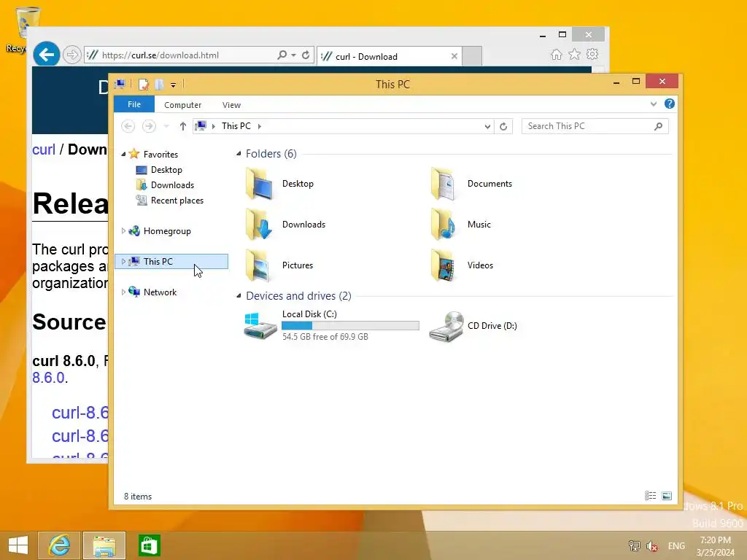Switch to details view layout icon

650,496
